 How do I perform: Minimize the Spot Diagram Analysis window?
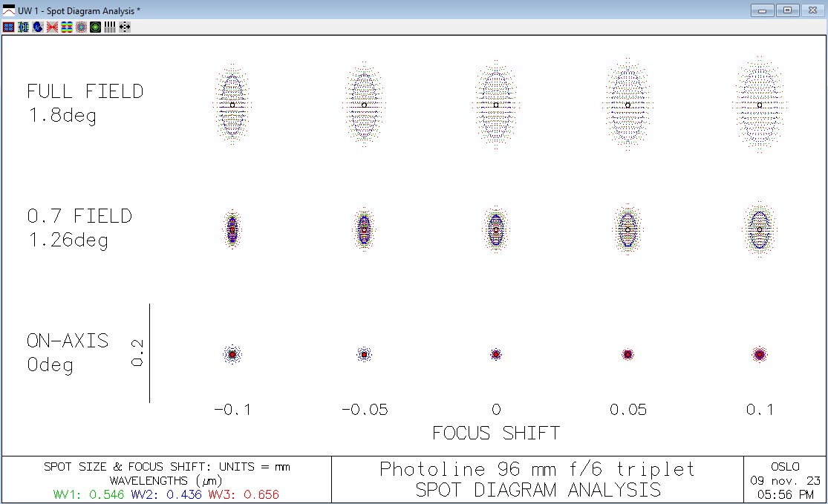pos(762,10)
